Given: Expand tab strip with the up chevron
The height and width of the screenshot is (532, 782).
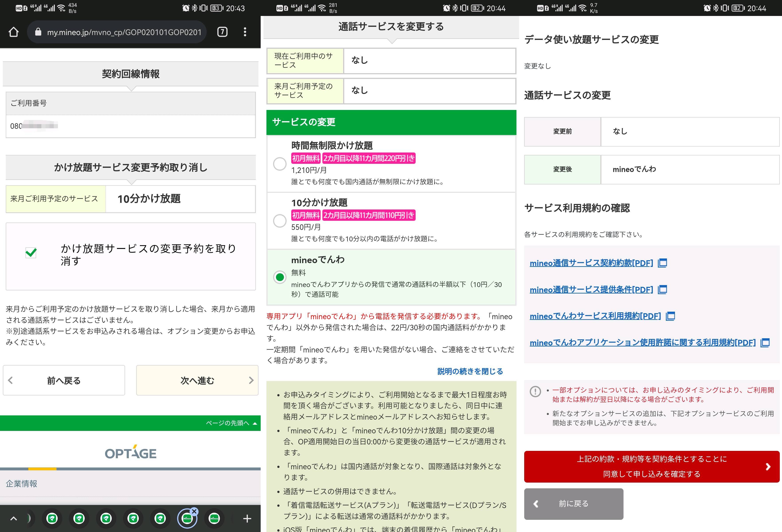Looking at the screenshot, I should pyautogui.click(x=14, y=518).
